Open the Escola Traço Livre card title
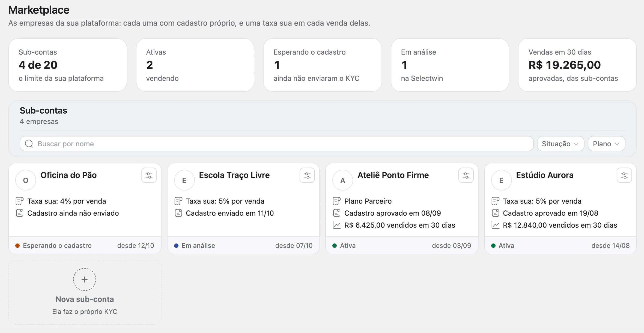This screenshot has height=333, width=644. tap(234, 175)
